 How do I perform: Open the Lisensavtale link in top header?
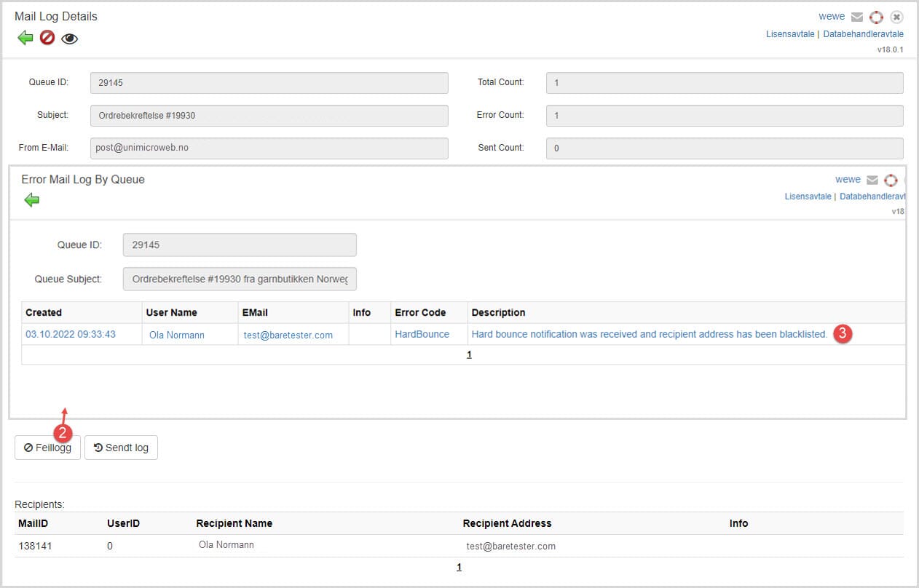[790, 34]
